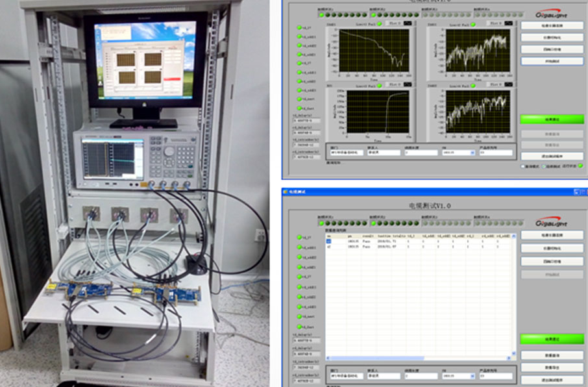Click the step-rise curve chart plot area

coord(378,112)
